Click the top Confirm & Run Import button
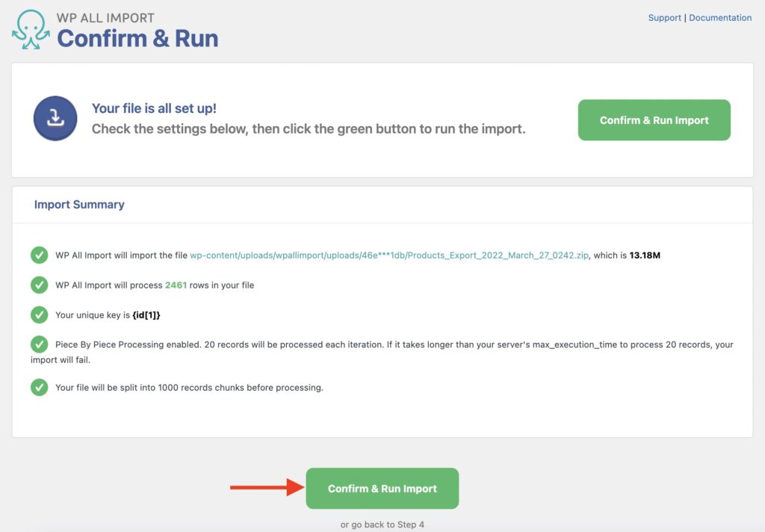The width and height of the screenshot is (765, 532). [654, 120]
